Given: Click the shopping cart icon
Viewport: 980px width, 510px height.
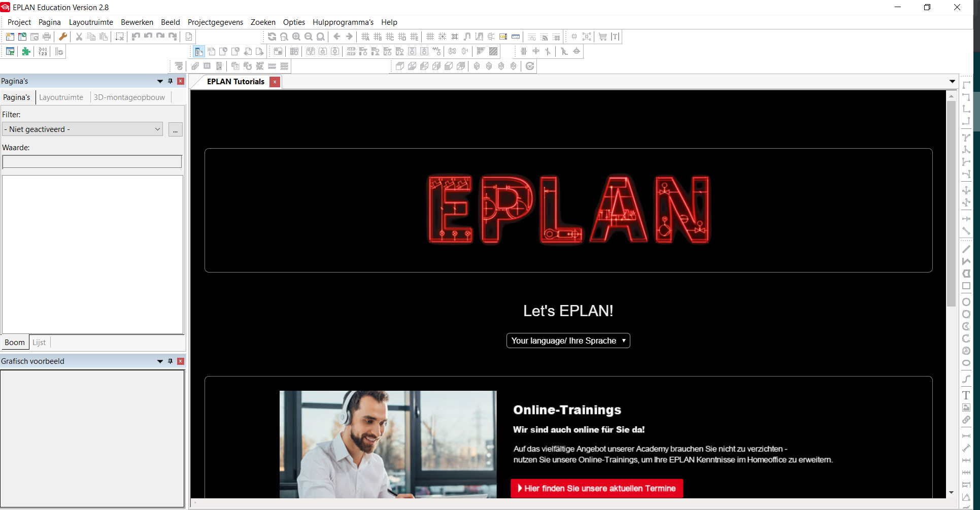Looking at the screenshot, I should pos(603,37).
